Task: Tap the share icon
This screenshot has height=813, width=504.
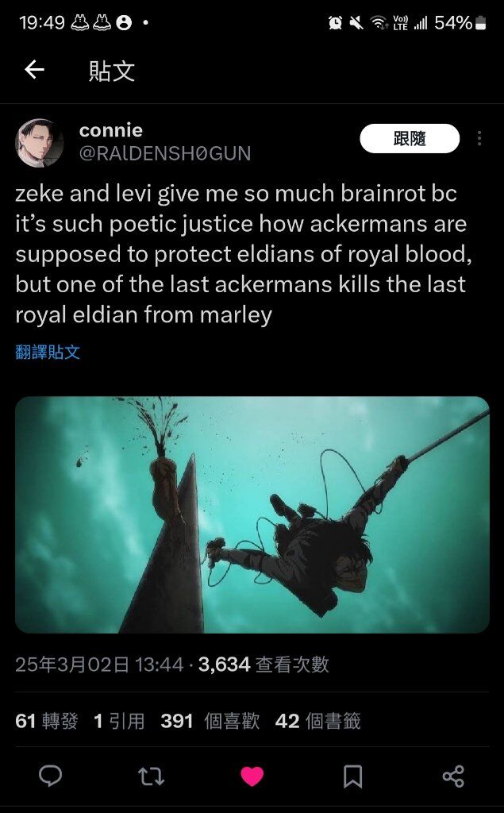Action: tap(453, 776)
